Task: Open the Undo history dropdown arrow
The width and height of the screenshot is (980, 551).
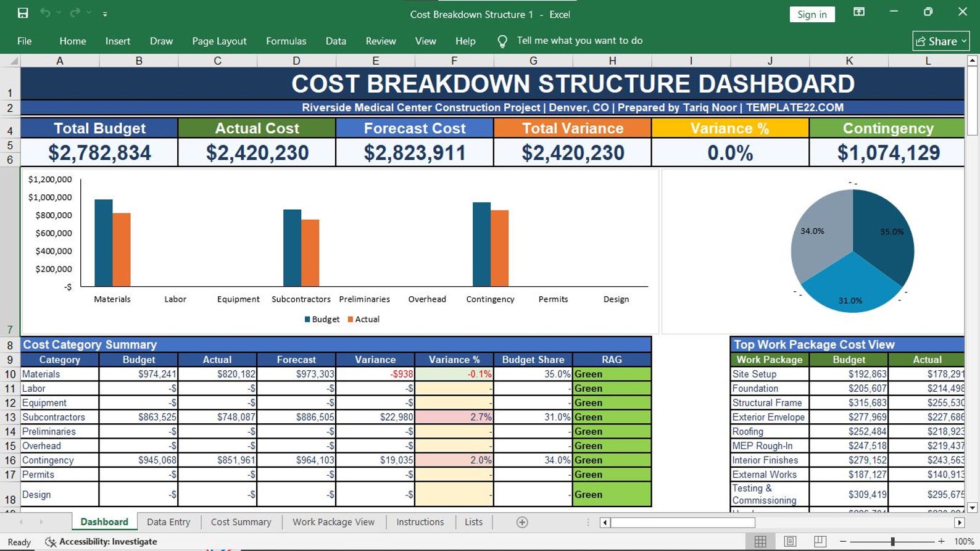Action: (59, 13)
